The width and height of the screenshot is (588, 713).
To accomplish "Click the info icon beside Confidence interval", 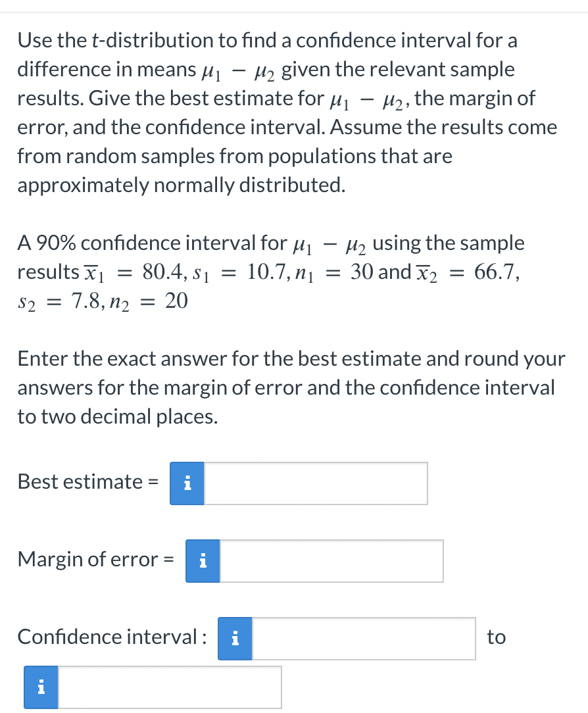I will click(235, 638).
